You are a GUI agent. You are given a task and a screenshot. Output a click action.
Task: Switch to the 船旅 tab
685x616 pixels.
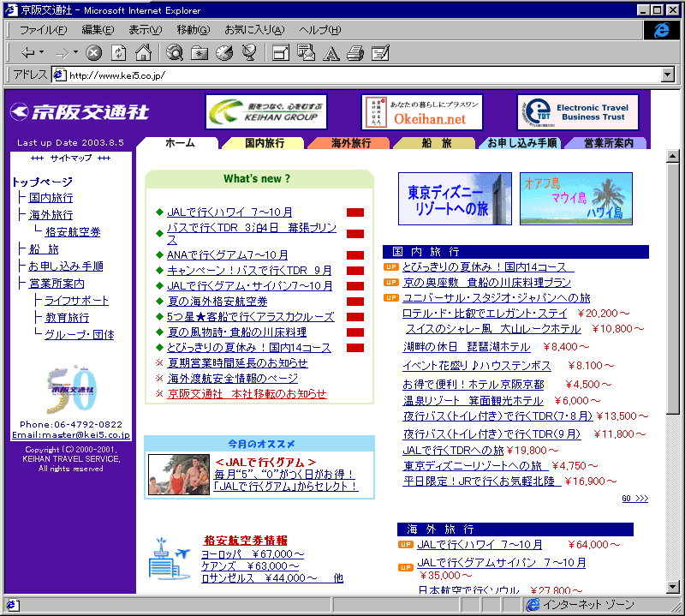(436, 143)
